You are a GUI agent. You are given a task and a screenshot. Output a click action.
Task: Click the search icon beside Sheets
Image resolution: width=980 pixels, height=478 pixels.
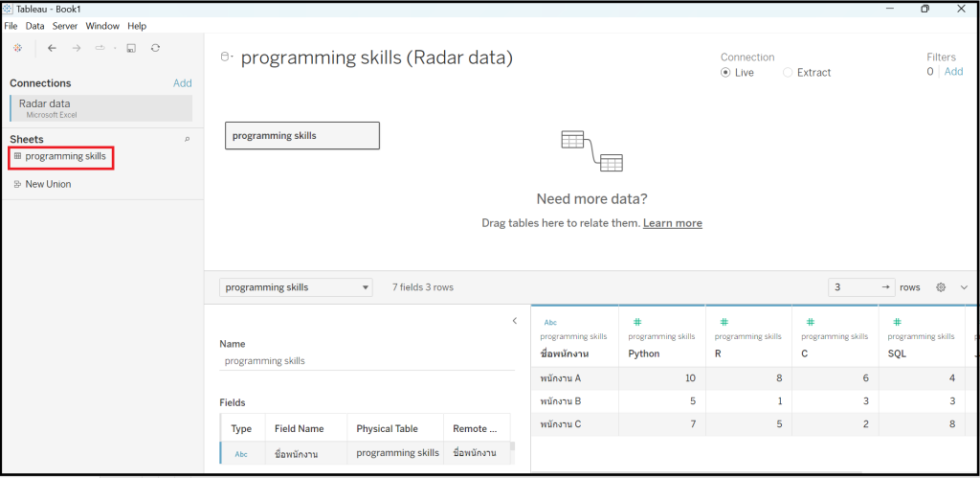tap(187, 140)
